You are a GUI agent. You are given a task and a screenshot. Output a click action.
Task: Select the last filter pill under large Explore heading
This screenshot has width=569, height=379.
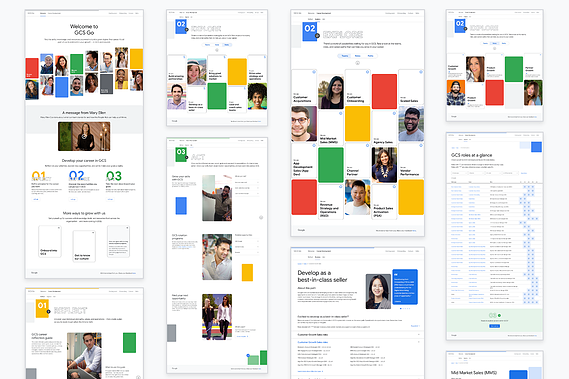(x=371, y=56)
